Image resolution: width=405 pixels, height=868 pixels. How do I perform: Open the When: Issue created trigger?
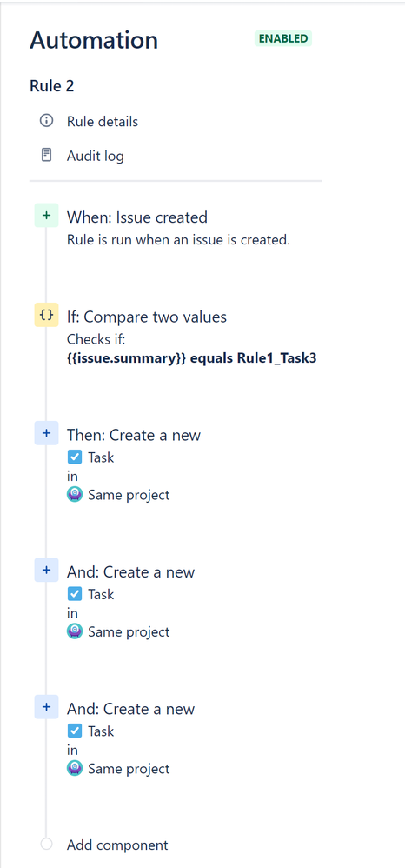pos(136,217)
